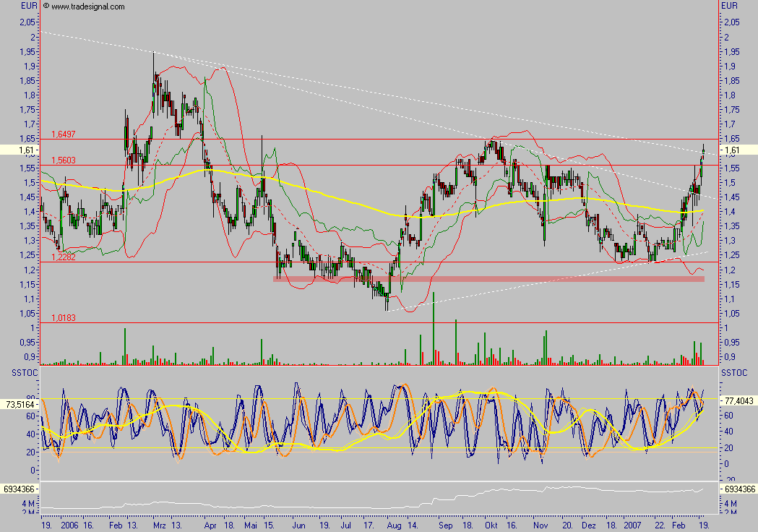Click the right-axis highlighted price 1,61
This screenshot has height=532, width=758.
[736, 150]
